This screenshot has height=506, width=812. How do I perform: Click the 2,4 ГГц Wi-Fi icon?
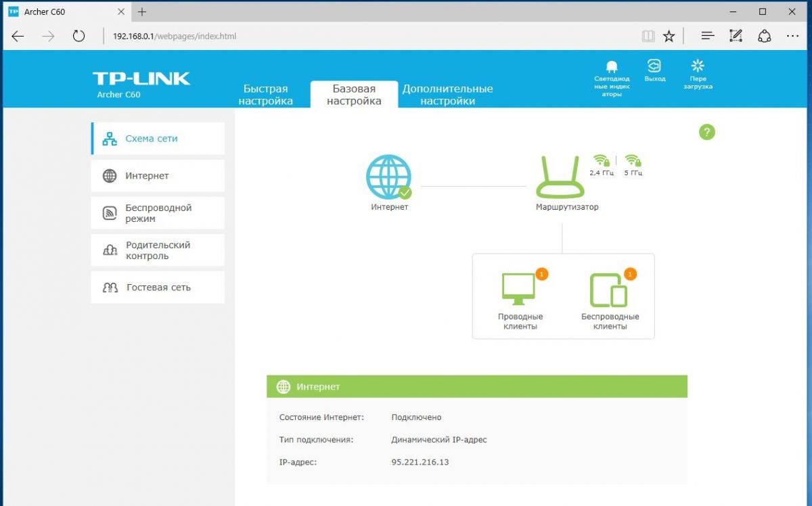tap(602, 160)
